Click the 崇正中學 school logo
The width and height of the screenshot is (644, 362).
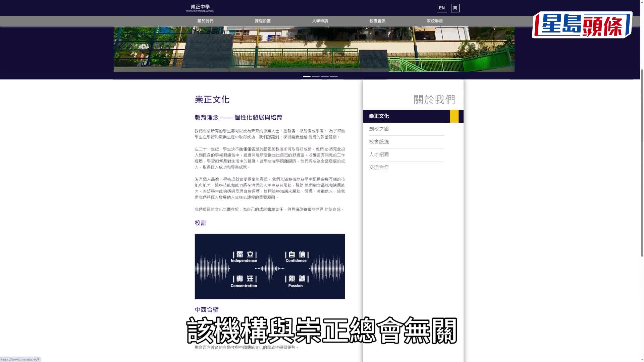tap(200, 8)
